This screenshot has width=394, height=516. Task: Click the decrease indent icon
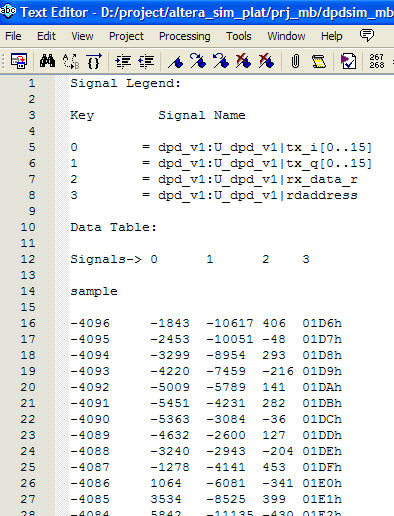coord(146,61)
